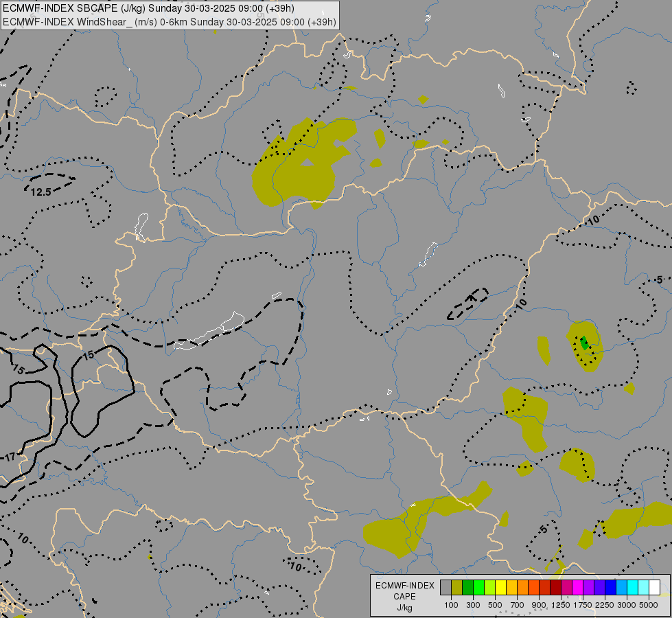The image size is (672, 618).
Task: Pick the cyan legend swatch
Action: [x=633, y=588]
